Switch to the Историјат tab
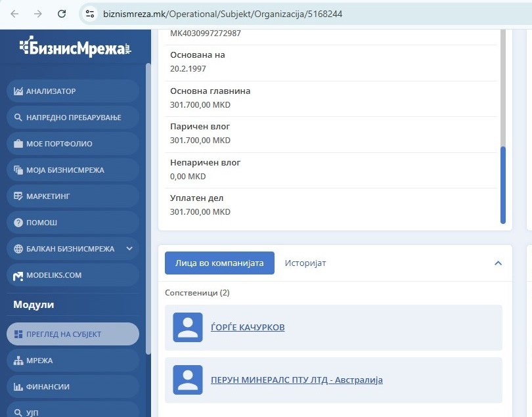532x417 pixels. [305, 263]
